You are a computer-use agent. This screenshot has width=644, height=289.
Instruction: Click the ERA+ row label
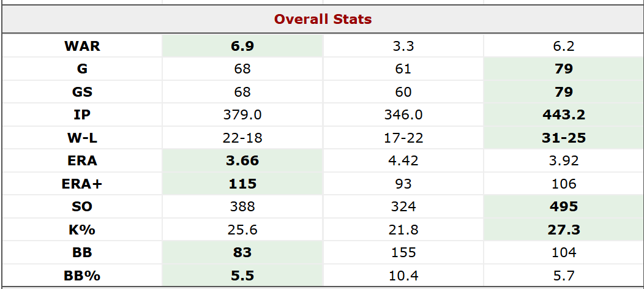point(81,184)
